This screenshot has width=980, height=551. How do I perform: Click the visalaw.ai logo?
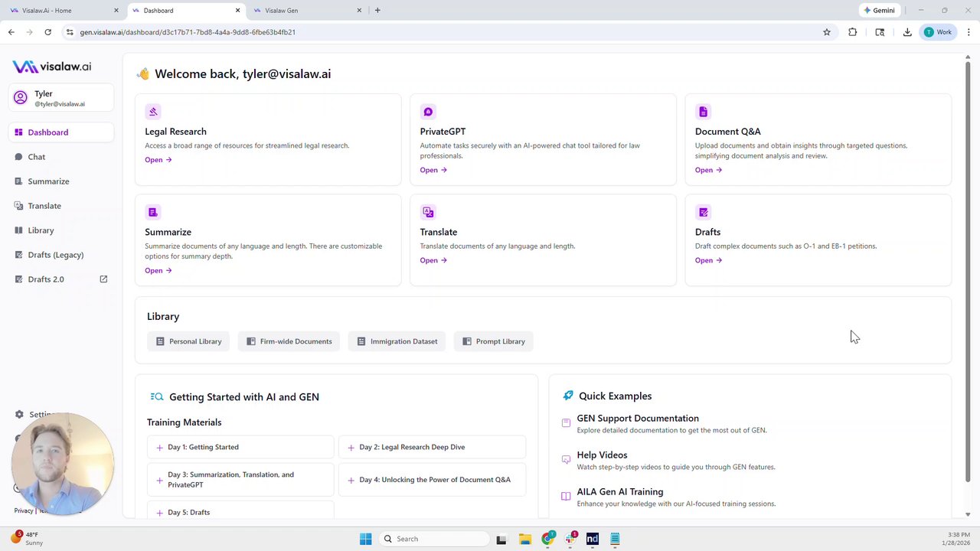[x=52, y=67]
